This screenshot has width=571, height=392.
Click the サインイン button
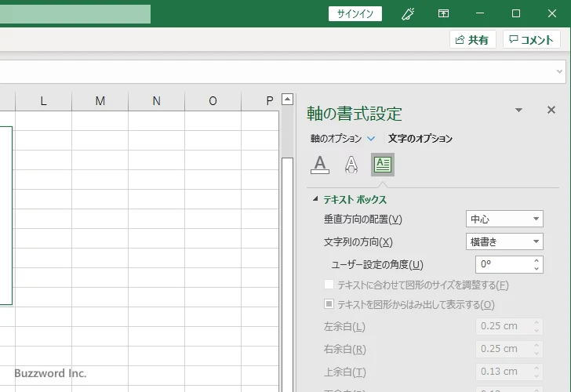click(x=355, y=14)
